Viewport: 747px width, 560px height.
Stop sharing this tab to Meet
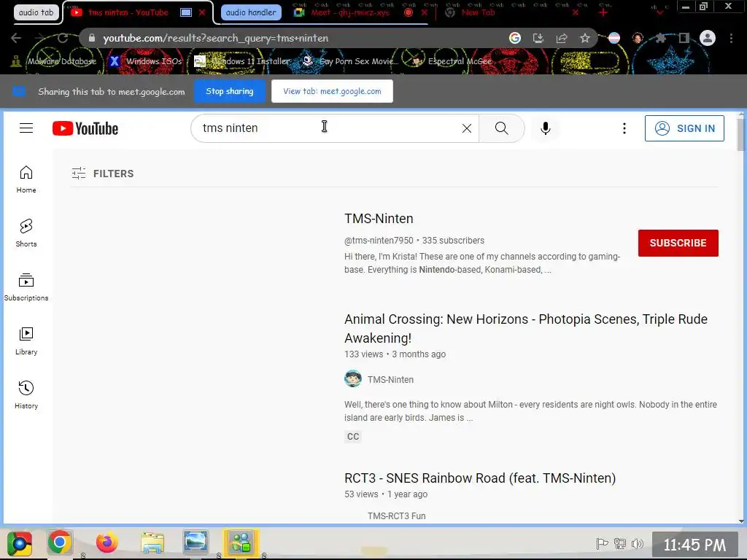230,91
